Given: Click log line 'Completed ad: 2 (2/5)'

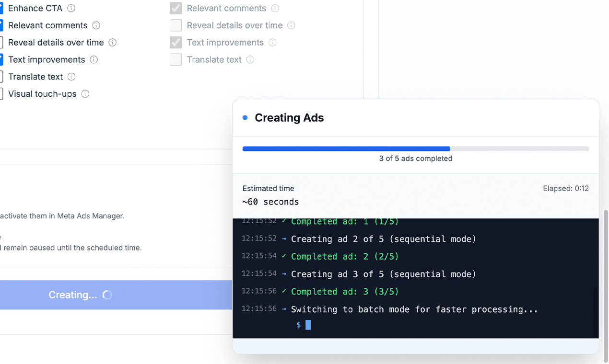Looking at the screenshot, I should click(345, 257).
